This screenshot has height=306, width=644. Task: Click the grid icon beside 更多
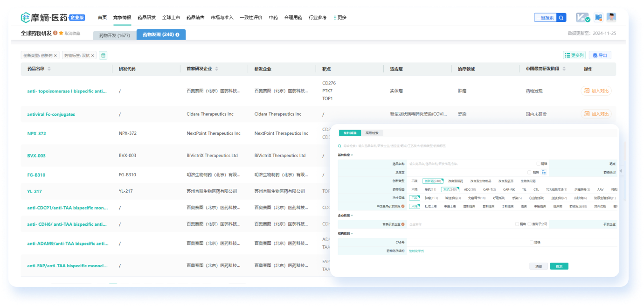pyautogui.click(x=335, y=18)
